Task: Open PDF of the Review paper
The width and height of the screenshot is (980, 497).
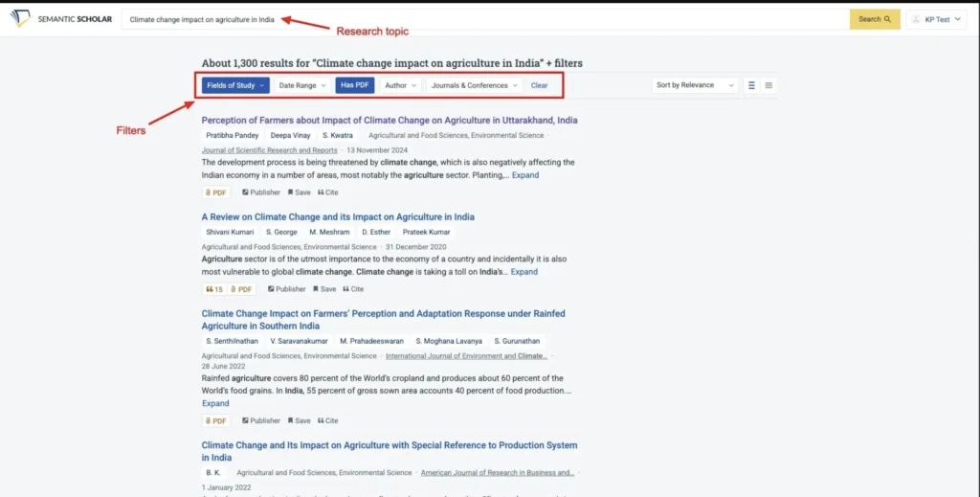Action: 240,289
